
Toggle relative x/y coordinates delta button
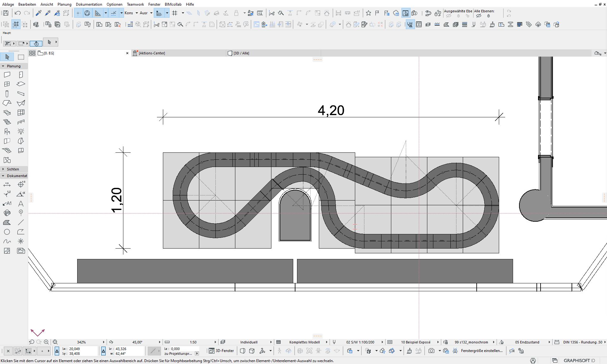pyautogui.click(x=57, y=351)
